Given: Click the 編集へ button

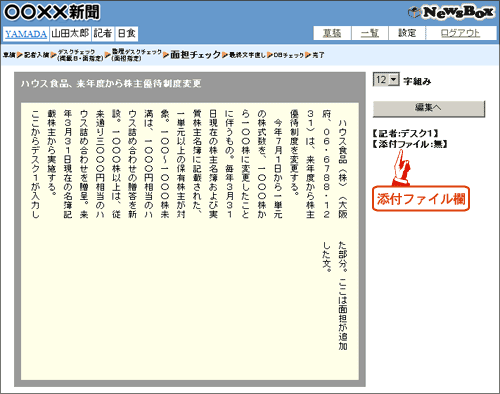Looking at the screenshot, I should click(x=428, y=108).
